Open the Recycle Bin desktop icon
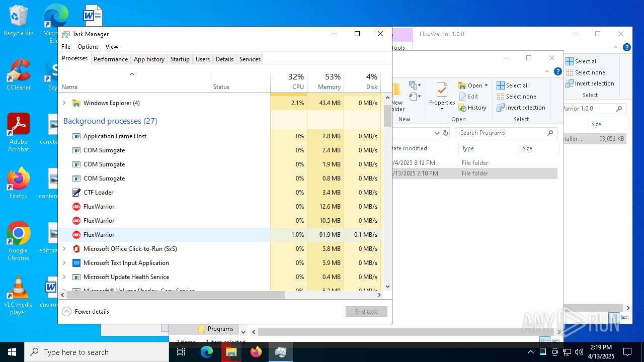This screenshot has width=644, height=362. click(18, 21)
